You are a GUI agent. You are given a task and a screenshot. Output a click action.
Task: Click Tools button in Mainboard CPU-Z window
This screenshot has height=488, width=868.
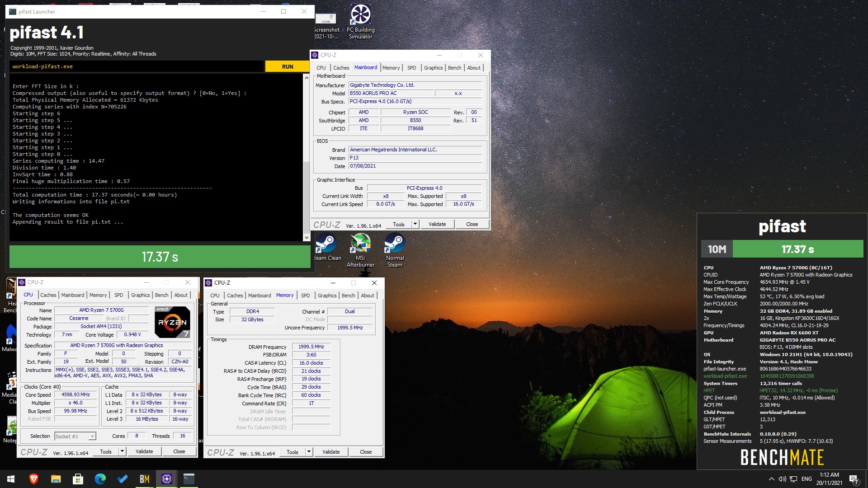[x=399, y=225]
